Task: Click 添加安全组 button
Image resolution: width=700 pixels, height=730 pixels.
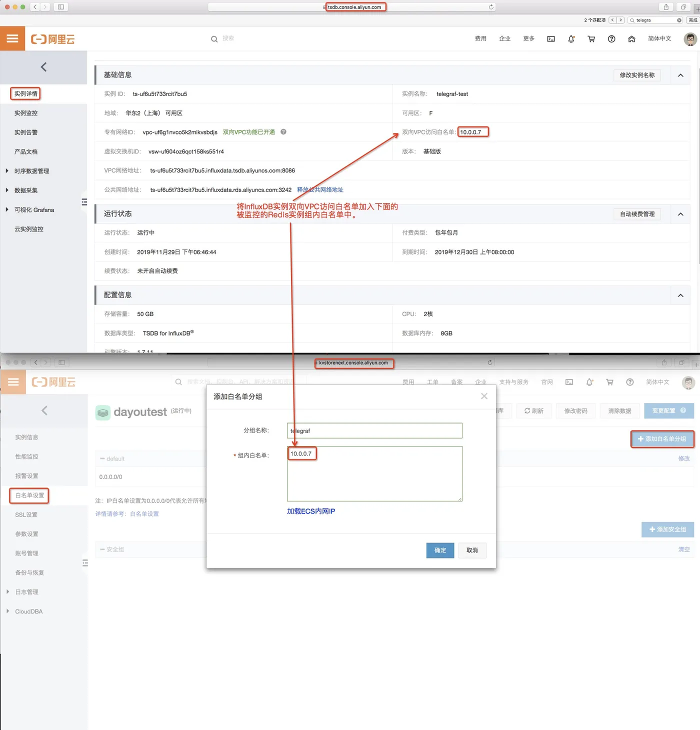Action: click(x=667, y=529)
